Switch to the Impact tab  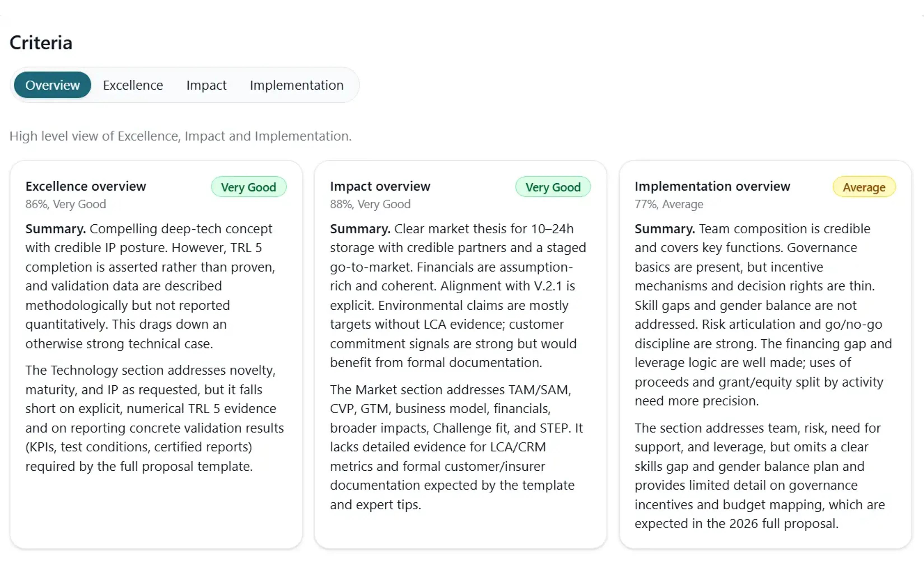[206, 85]
